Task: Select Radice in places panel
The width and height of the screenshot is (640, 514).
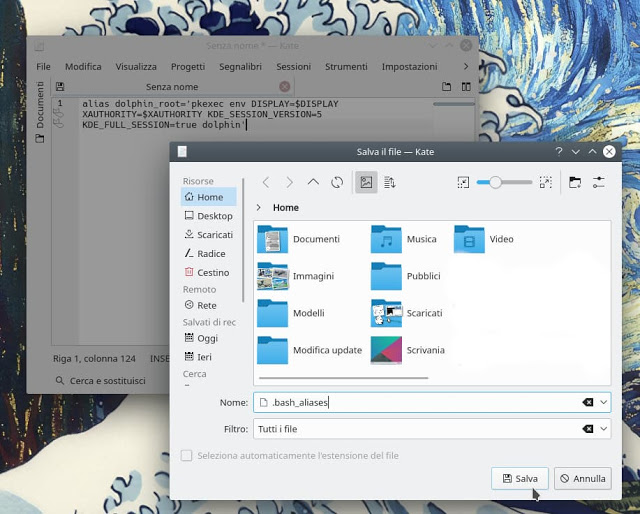Action: 209,253
